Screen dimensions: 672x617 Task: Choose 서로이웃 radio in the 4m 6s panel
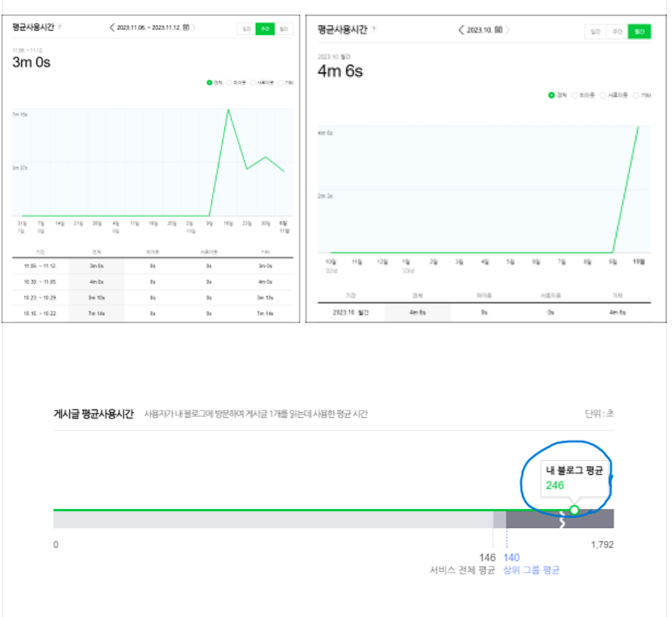click(603, 96)
